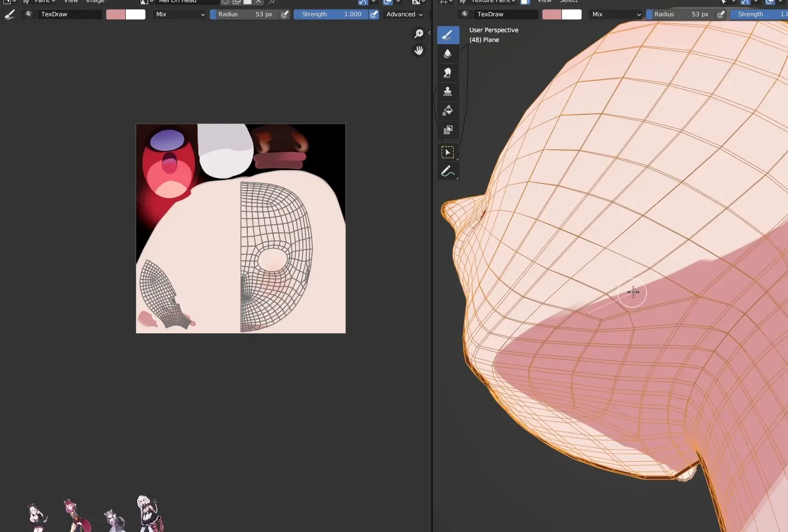Image resolution: width=788 pixels, height=532 pixels.
Task: Toggle radius pressure sensitivity in image editor
Action: coord(285,15)
